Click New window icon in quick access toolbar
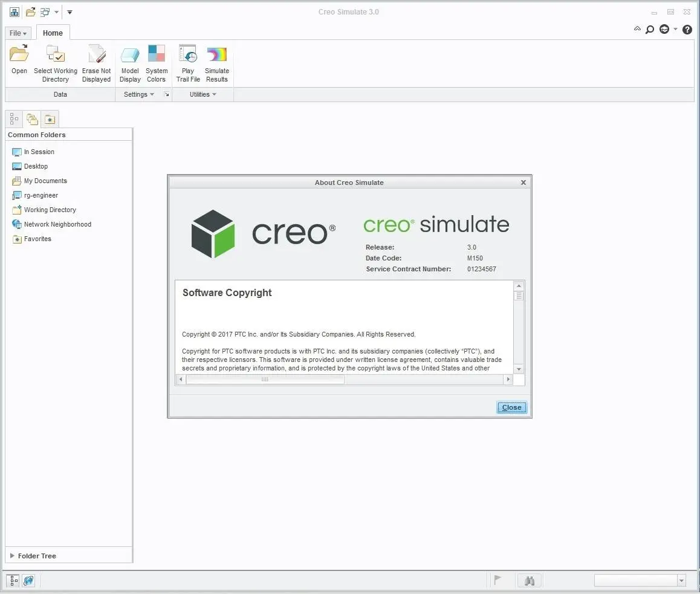700x594 pixels. (15, 12)
